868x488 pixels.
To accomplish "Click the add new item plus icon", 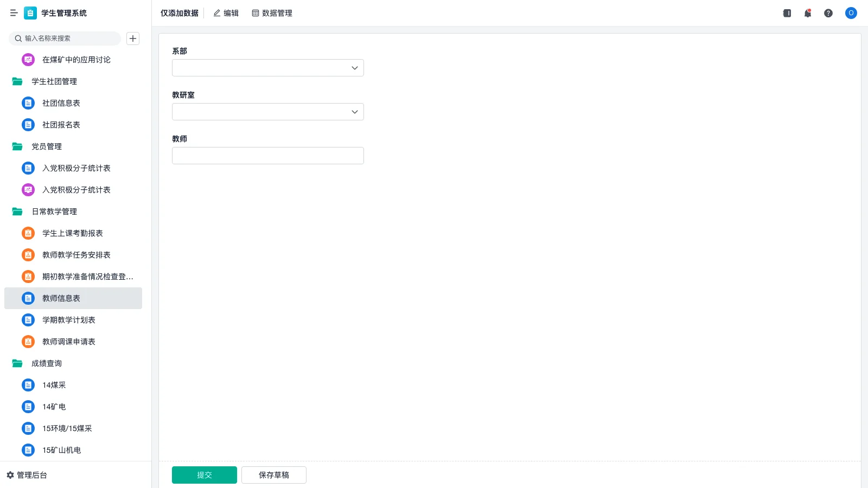I will [x=133, y=38].
